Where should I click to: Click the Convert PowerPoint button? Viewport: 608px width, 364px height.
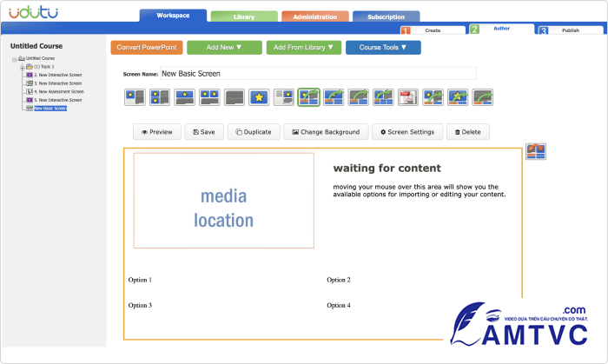click(x=147, y=47)
